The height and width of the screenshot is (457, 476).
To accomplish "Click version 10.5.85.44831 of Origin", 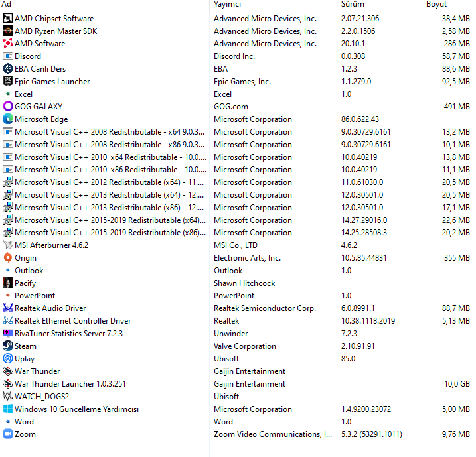I will click(x=364, y=258).
